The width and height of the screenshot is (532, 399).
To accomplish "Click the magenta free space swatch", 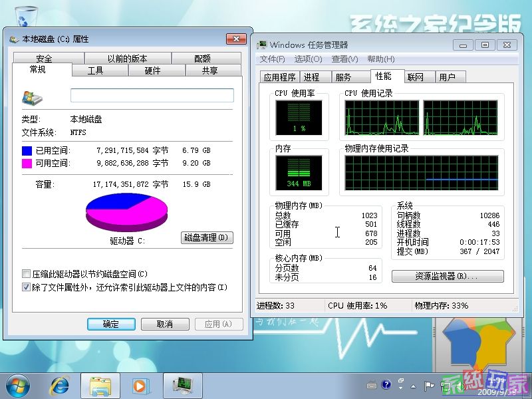I will (x=27, y=164).
